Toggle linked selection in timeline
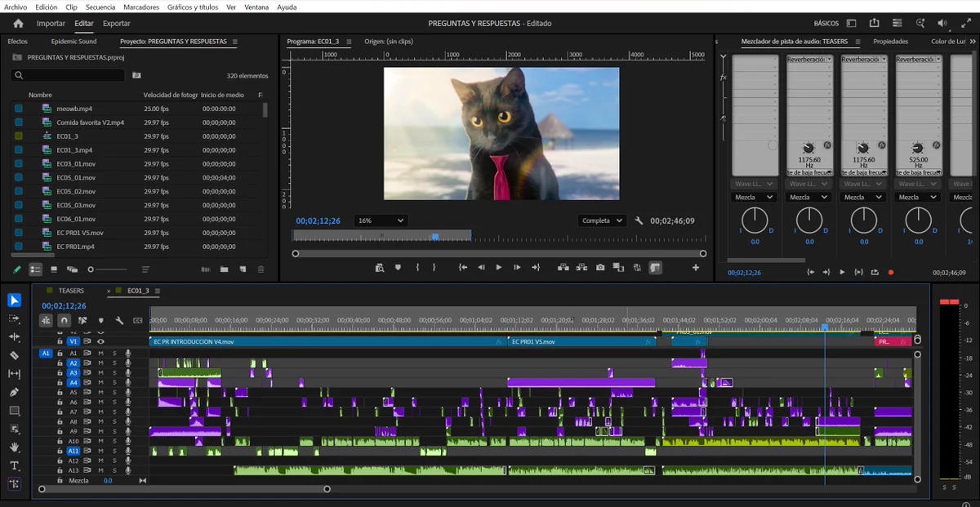This screenshot has width=980, height=507. (x=83, y=321)
